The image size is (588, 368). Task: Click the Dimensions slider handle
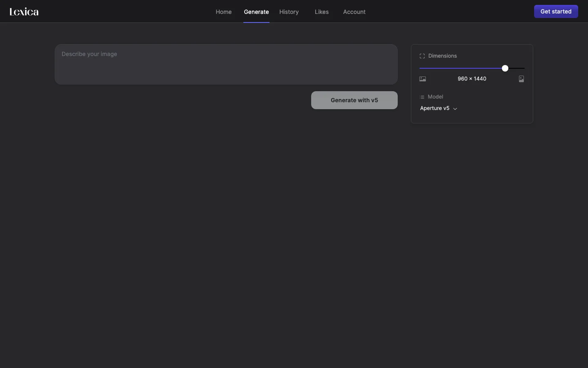[505, 68]
